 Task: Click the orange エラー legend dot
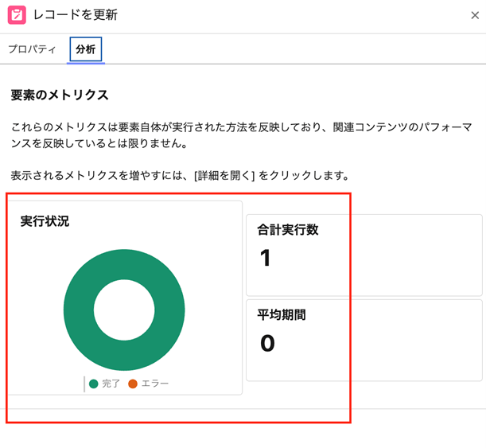tap(133, 384)
